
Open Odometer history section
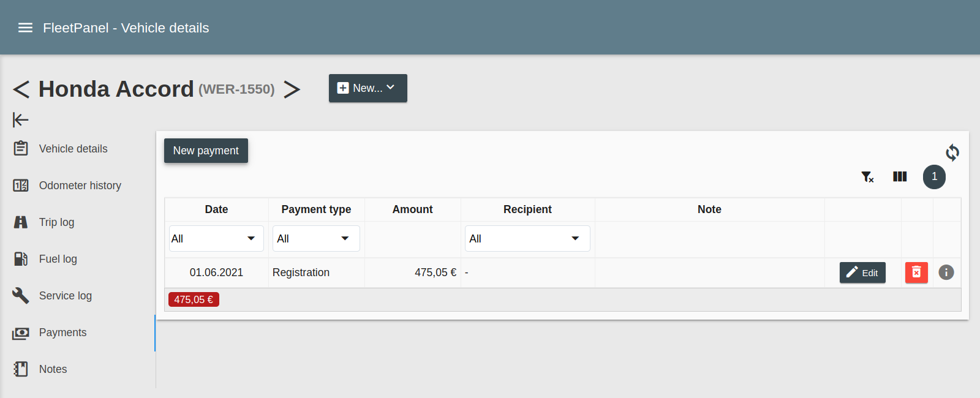click(80, 186)
